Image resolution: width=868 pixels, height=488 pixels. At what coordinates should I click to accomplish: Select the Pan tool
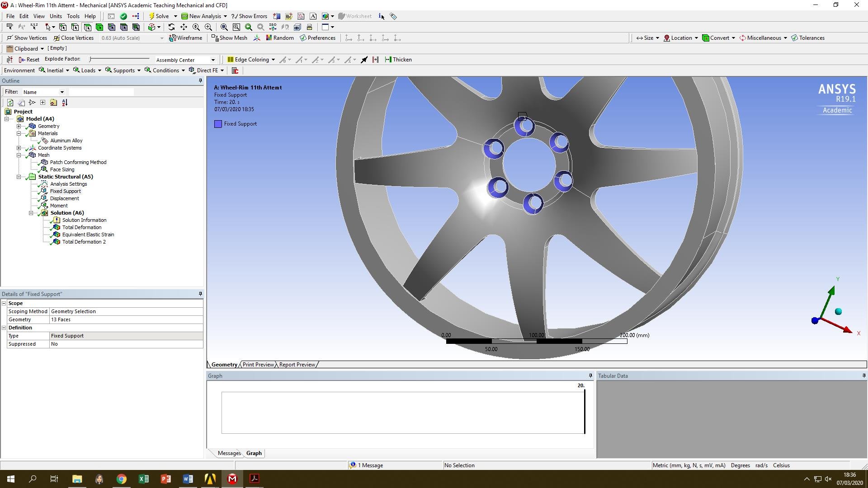click(x=184, y=27)
